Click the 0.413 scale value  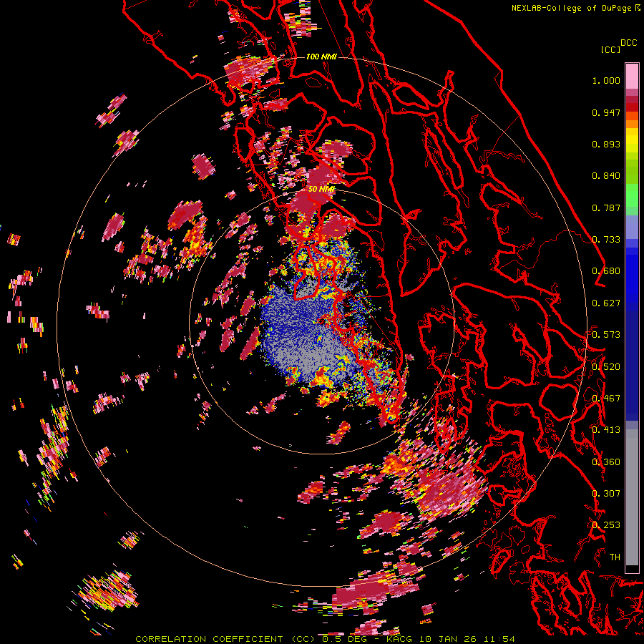(606, 430)
